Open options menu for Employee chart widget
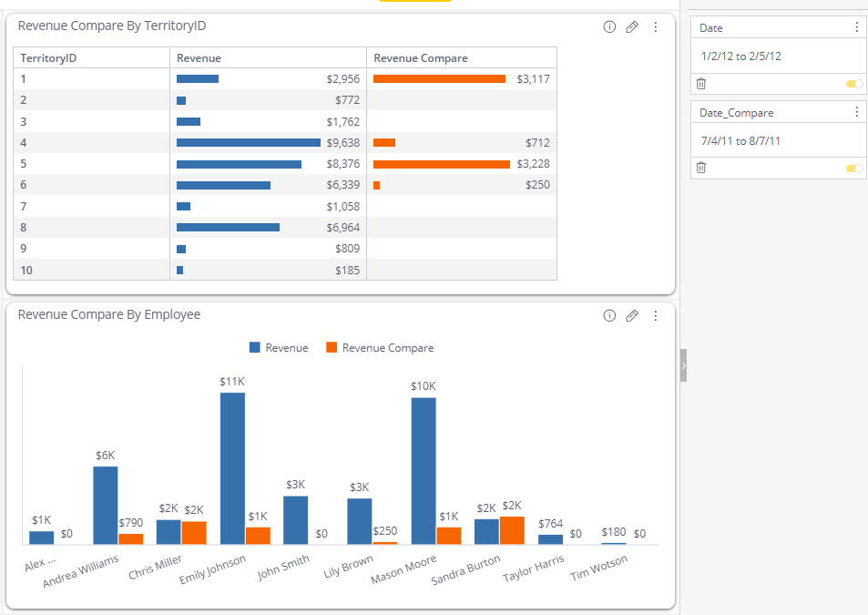This screenshot has width=868, height=615. 656,315
